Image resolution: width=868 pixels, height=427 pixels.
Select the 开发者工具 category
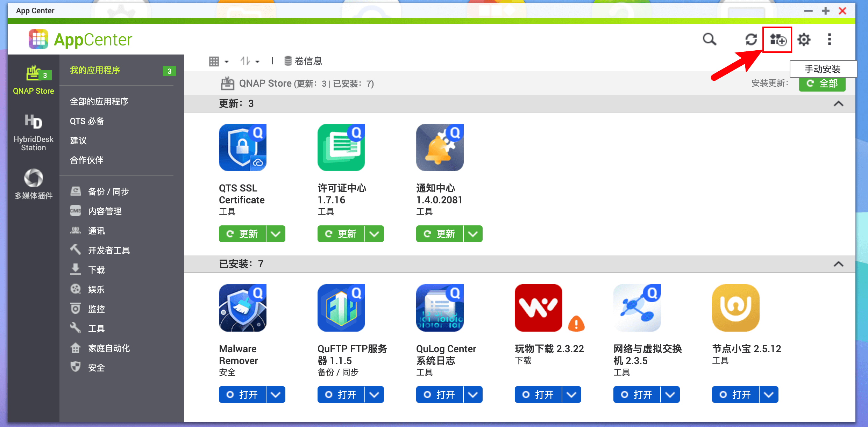point(109,250)
